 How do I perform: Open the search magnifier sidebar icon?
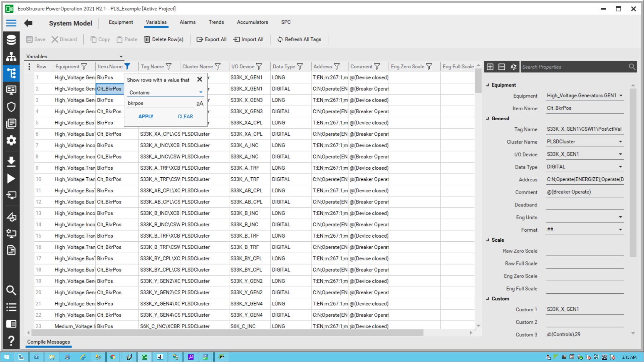point(11,290)
